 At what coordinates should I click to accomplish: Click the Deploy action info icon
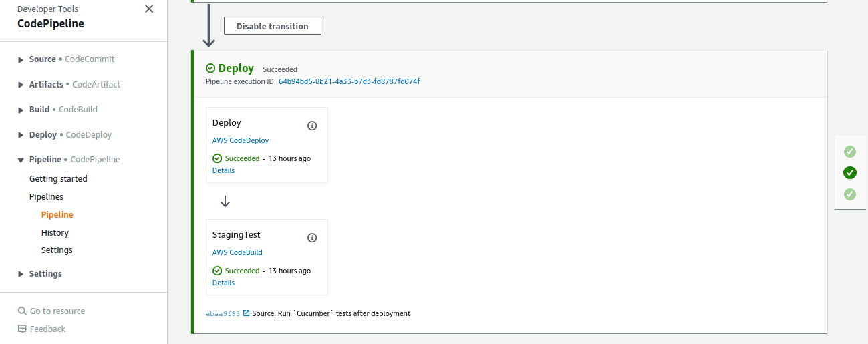[x=312, y=126]
